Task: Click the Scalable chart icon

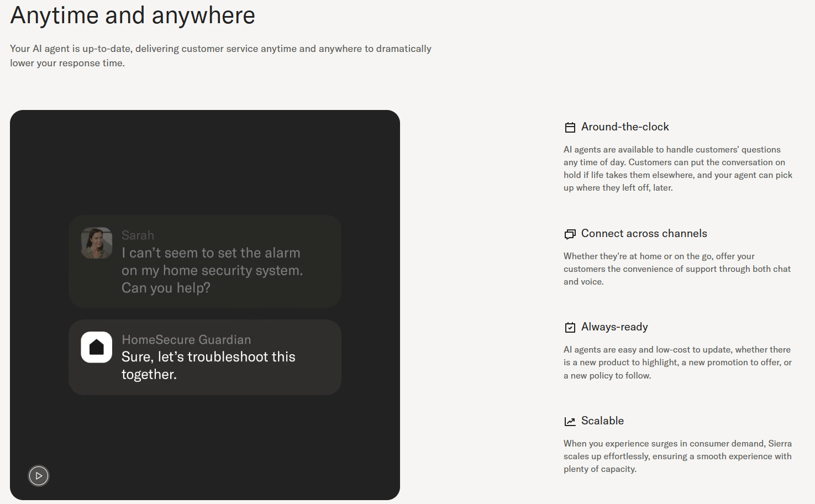Action: [x=570, y=422]
